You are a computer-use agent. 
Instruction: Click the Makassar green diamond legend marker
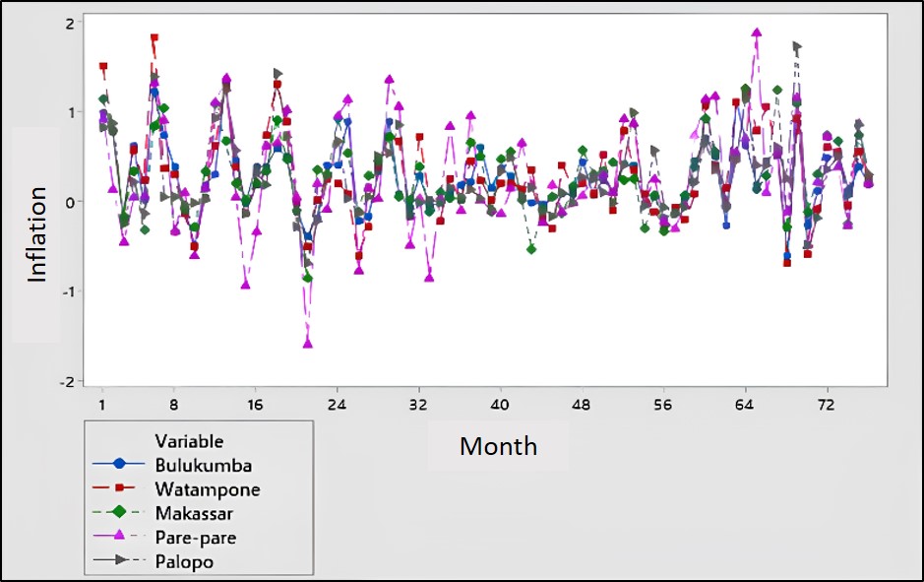coord(120,512)
